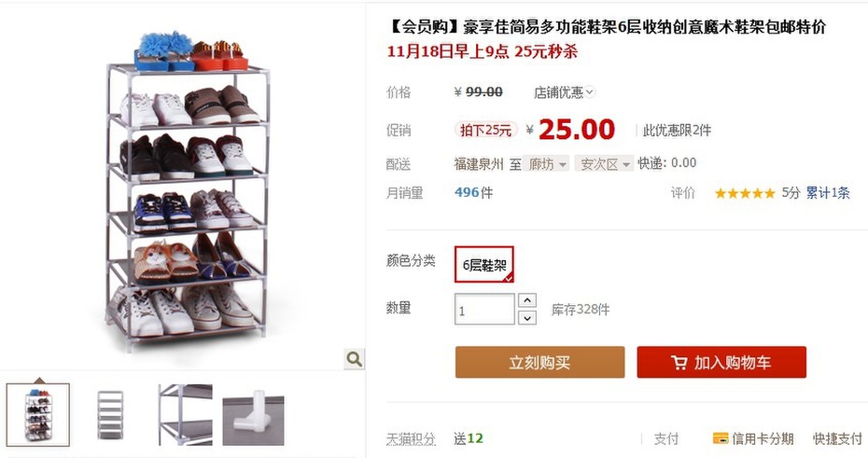The width and height of the screenshot is (868, 458).
Task: Click the five-star rating icons
Action: click(745, 193)
